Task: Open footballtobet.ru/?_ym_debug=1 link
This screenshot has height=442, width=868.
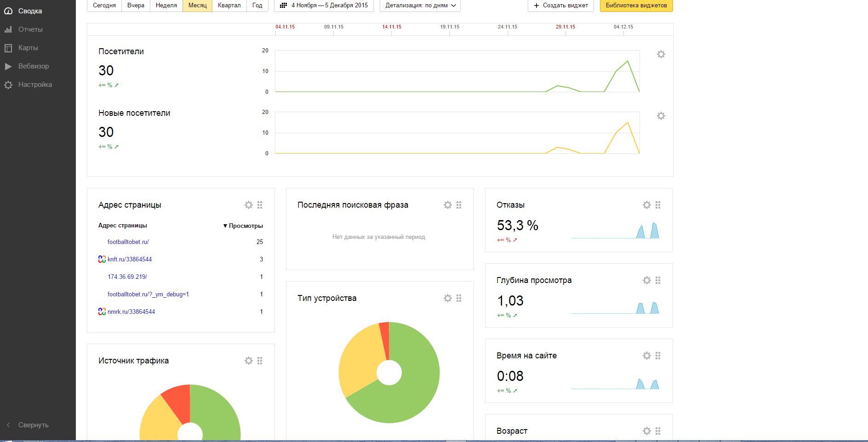Action: pos(148,294)
